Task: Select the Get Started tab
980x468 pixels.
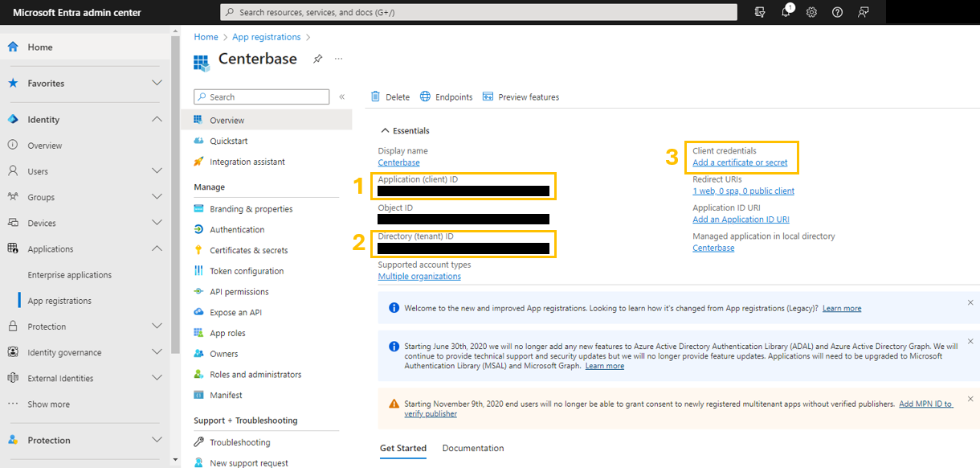Action: pos(403,448)
